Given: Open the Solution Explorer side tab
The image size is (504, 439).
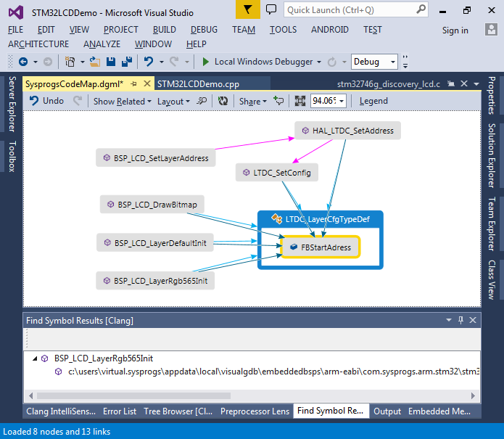Looking at the screenshot, I should pos(492,155).
